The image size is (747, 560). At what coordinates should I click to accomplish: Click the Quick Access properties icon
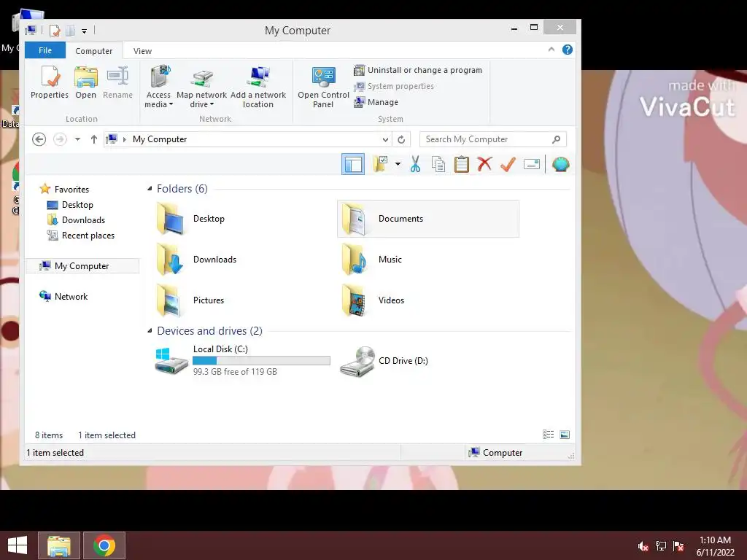[x=55, y=31]
